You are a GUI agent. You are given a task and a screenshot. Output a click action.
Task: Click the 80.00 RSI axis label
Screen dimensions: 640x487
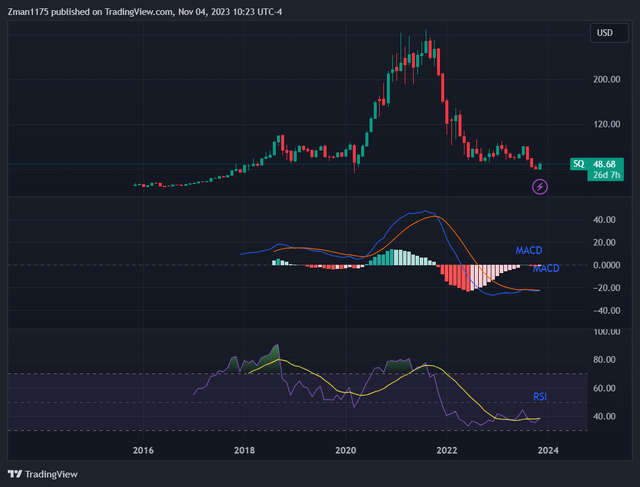(606, 360)
